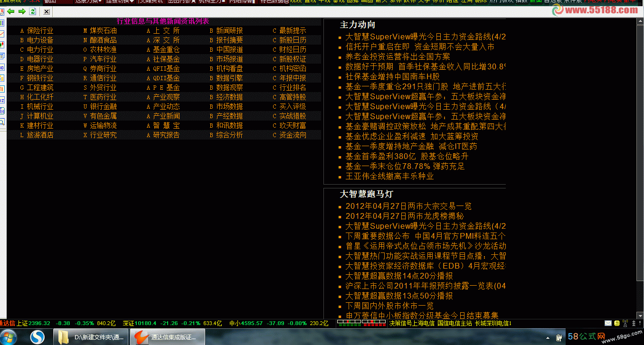Open 数据引擎 entry

pyautogui.click(x=229, y=78)
